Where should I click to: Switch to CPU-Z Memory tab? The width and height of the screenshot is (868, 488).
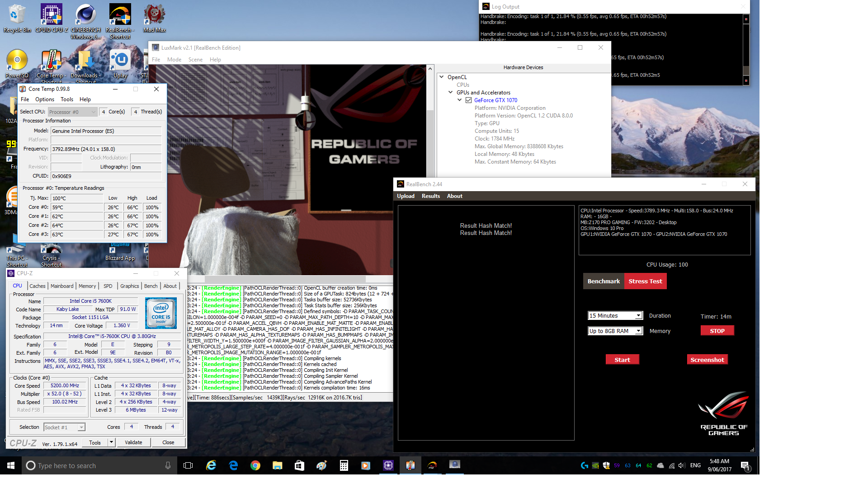(87, 286)
